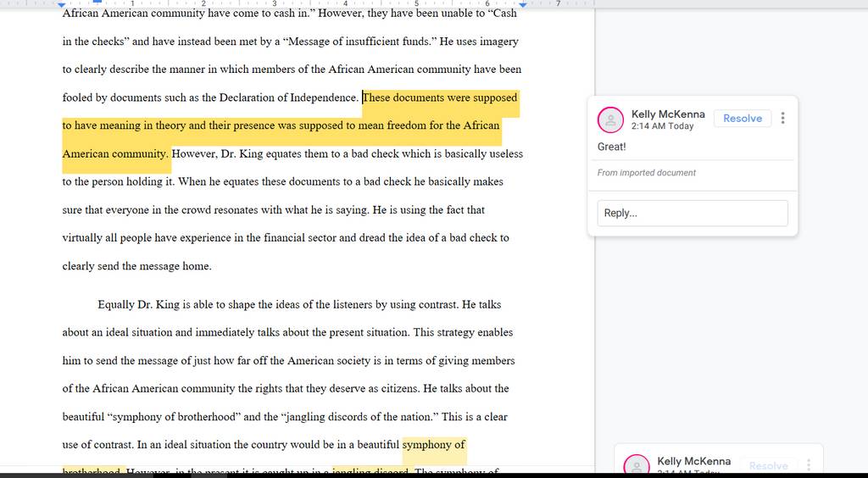
Task: Click highlighted text "These documents were supposed"
Action: [440, 97]
